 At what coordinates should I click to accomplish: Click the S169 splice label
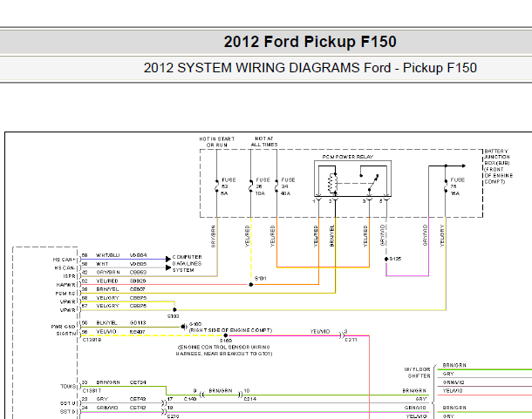(x=226, y=341)
